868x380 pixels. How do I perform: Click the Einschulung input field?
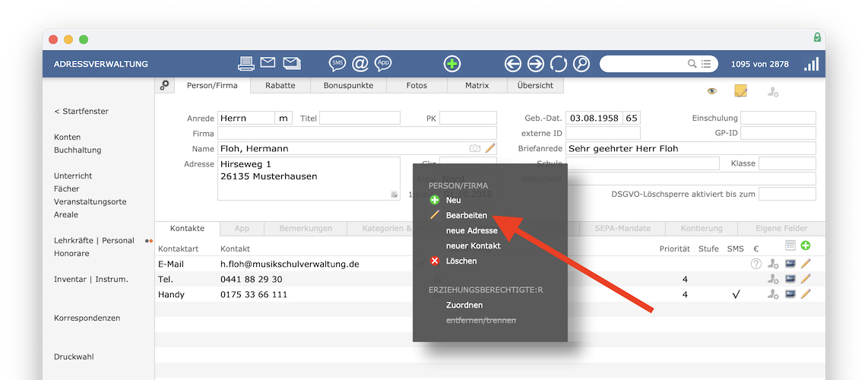778,118
